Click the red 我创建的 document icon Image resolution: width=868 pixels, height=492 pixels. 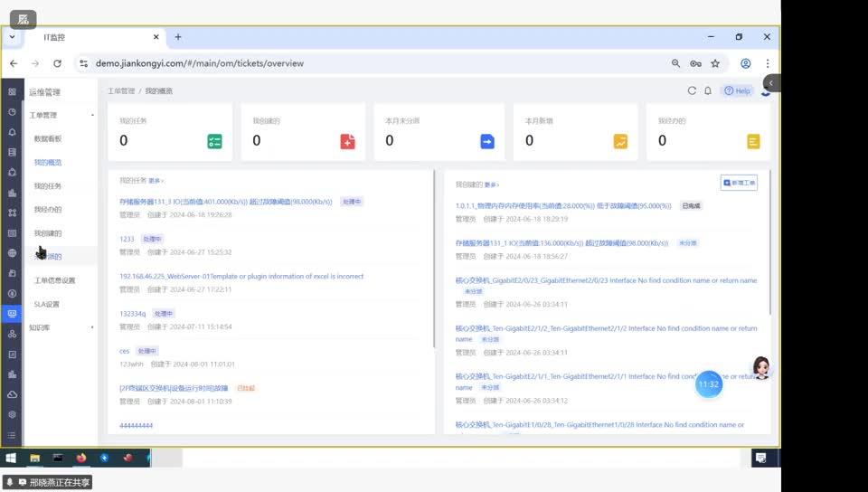pos(347,141)
